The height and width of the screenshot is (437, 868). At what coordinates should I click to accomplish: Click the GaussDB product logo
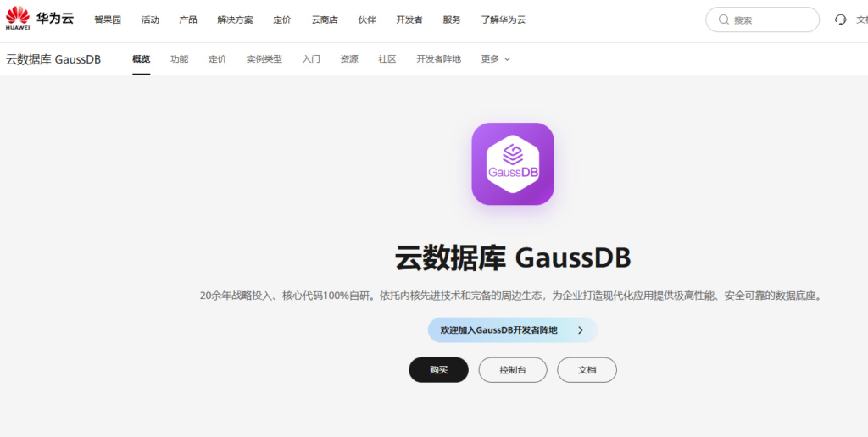(513, 163)
